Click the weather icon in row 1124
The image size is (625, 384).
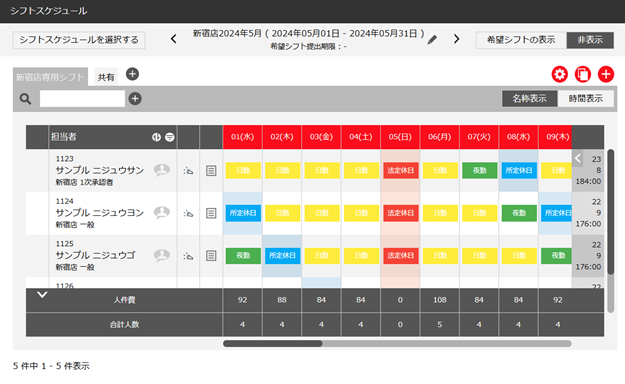pyautogui.click(x=188, y=213)
